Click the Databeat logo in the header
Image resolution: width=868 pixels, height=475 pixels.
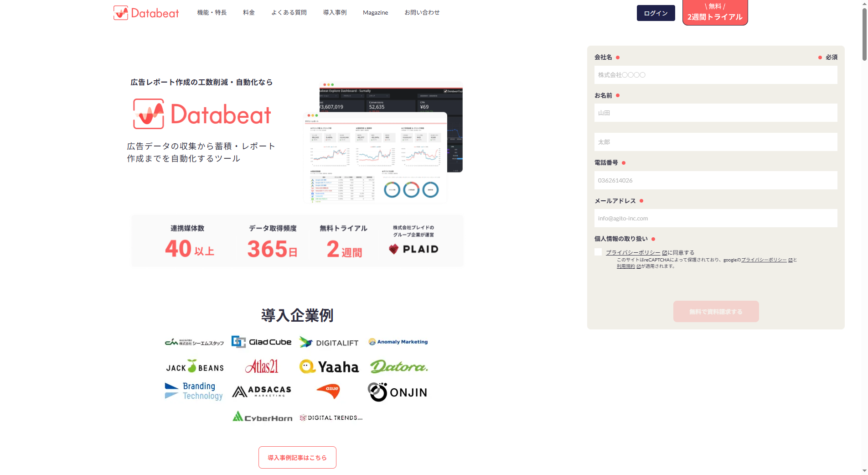(146, 13)
